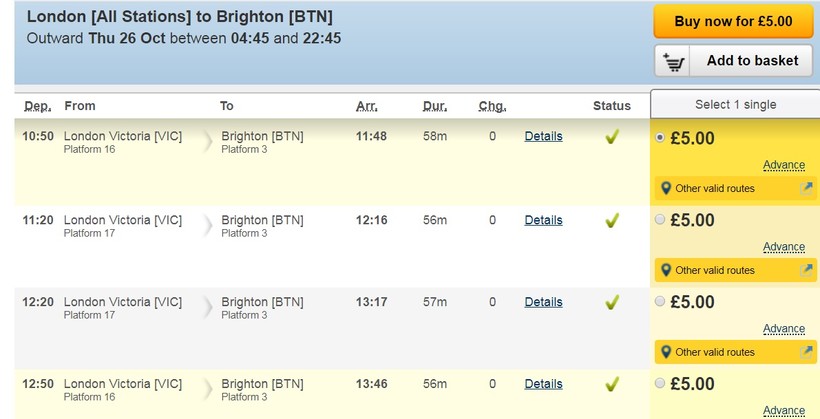This screenshot has height=419, width=820.
Task: Open the Advance ticket link for 10:50 fare
Action: (x=783, y=165)
